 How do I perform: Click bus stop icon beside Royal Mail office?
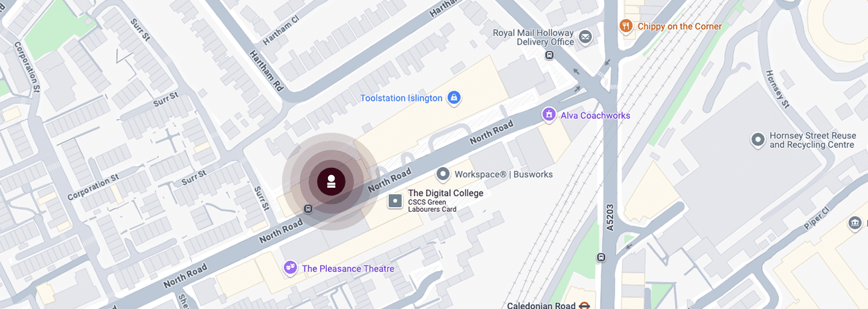(x=549, y=56)
